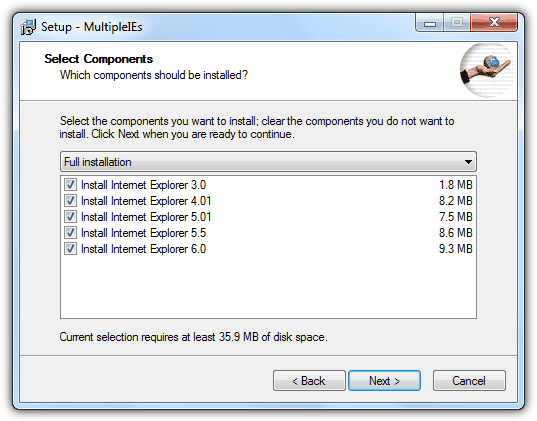This screenshot has width=537, height=421.
Task: Click the setup installer icon in title bar
Action: tap(28, 27)
